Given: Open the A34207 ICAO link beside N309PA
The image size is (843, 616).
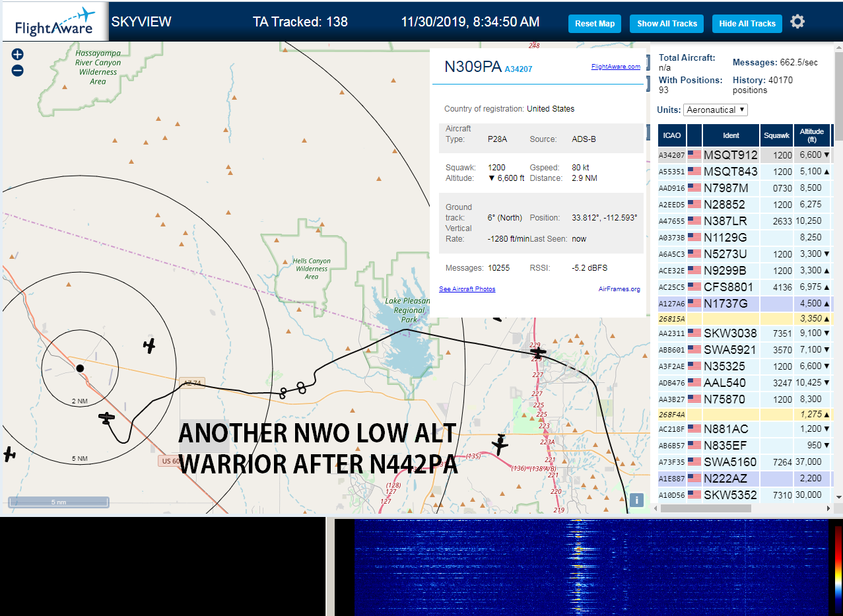Looking at the screenshot, I should pyautogui.click(x=518, y=69).
